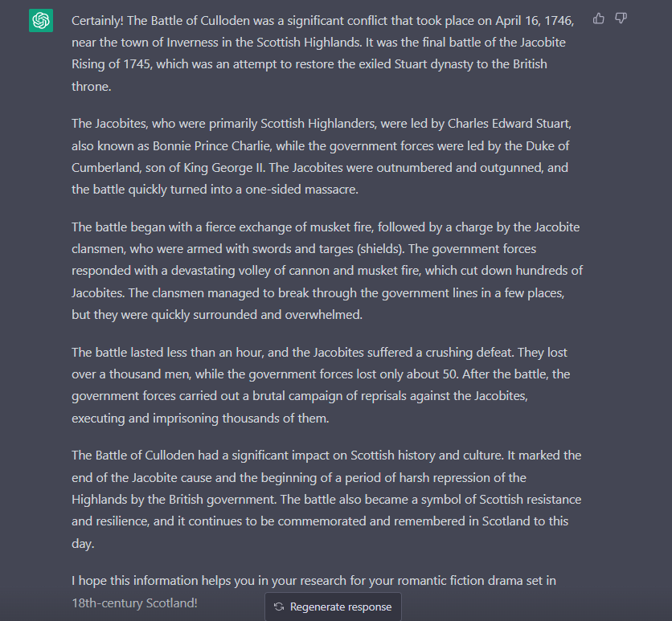Give the response a thumbs up
Screen dimensions: 672x621
tap(598, 18)
